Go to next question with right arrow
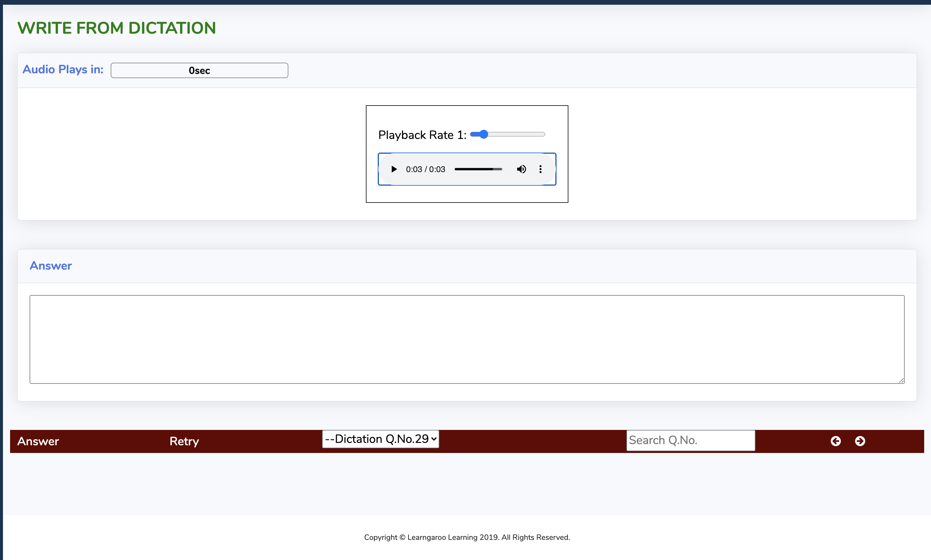931x560 pixels. 860,441
